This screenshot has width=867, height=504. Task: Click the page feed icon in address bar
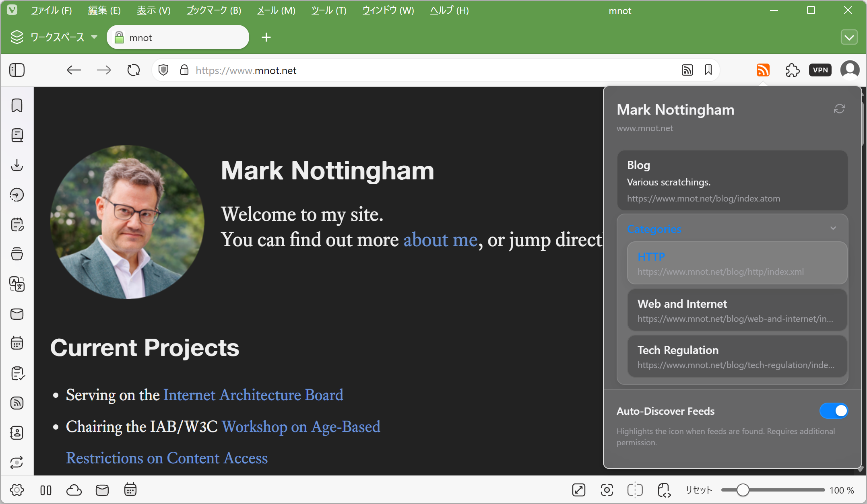[687, 70]
